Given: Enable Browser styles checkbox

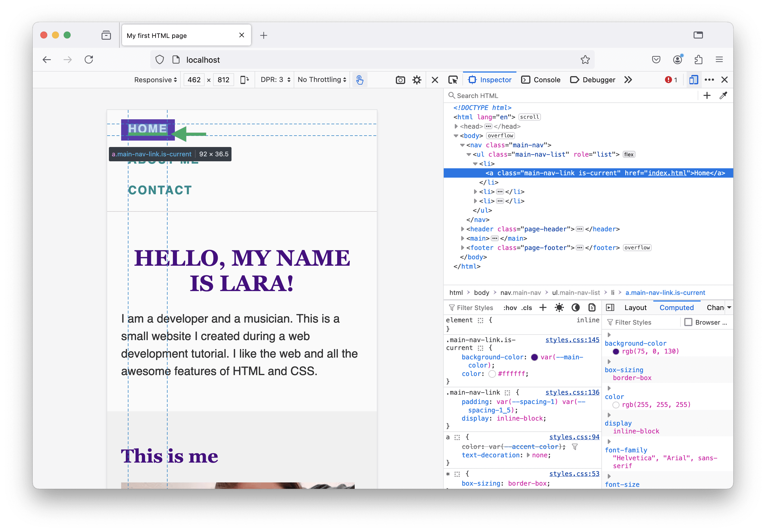Looking at the screenshot, I should 688,322.
